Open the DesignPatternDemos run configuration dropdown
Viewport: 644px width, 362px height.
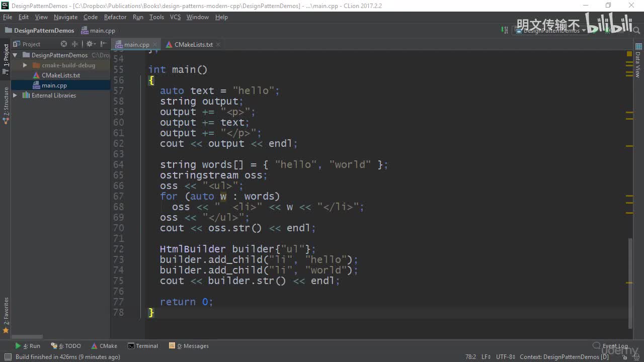(551, 31)
